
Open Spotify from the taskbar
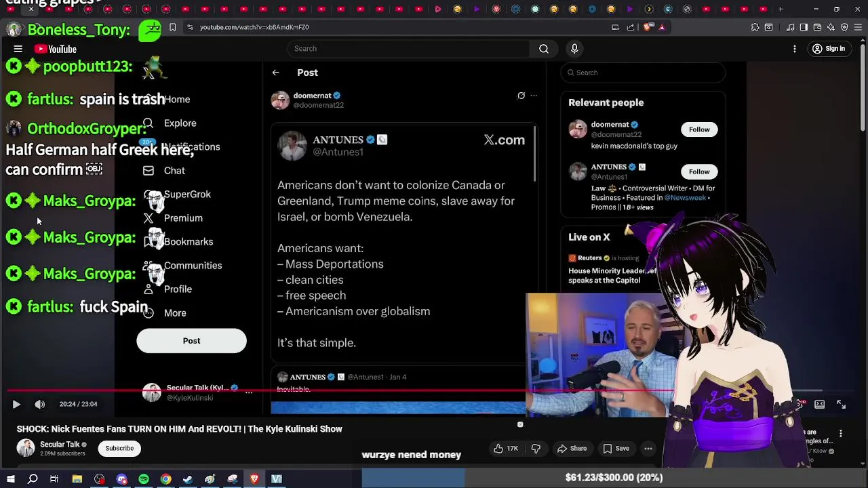click(x=144, y=479)
